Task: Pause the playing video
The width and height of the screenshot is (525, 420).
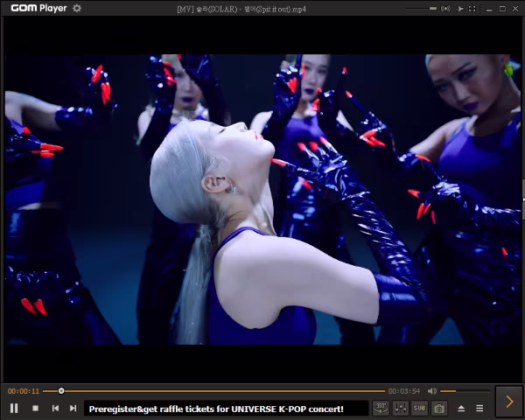Action: (14, 409)
